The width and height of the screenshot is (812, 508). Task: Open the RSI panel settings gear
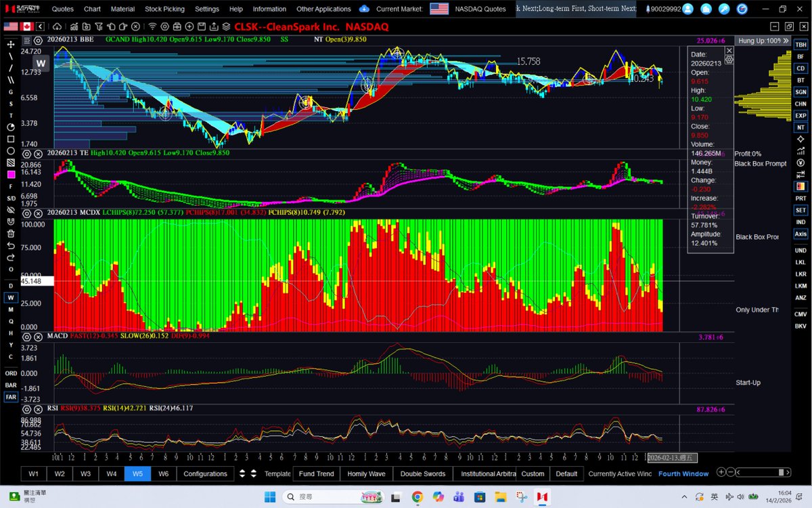(x=27, y=408)
